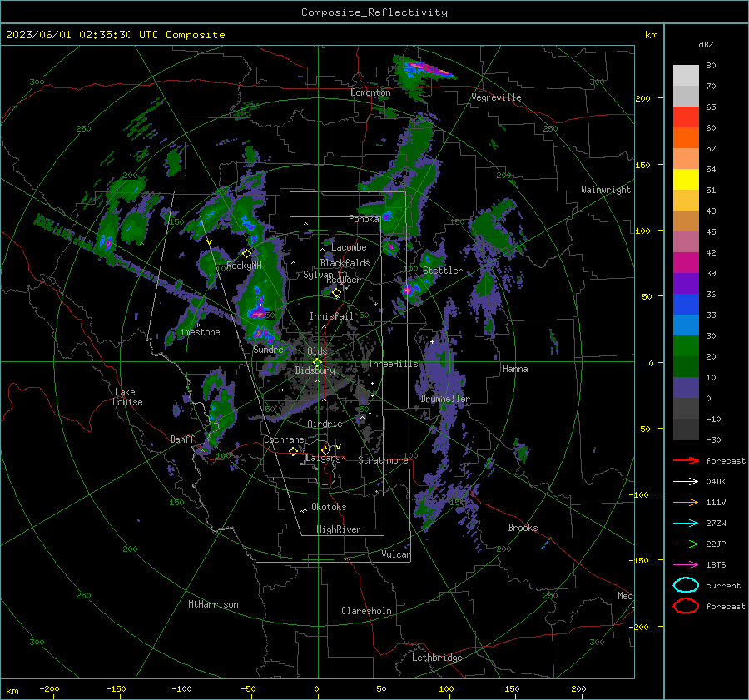The width and height of the screenshot is (749, 700).
Task: Click the ThreeHills city label
Action: [393, 364]
